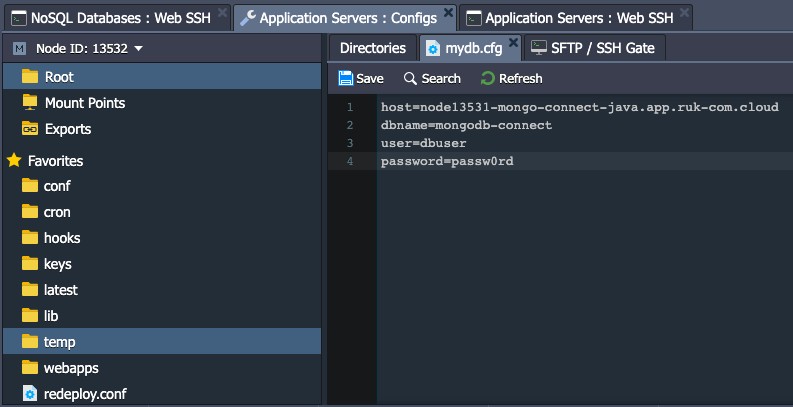Click the Search magnifier icon
The height and width of the screenshot is (407, 793).
click(x=410, y=78)
